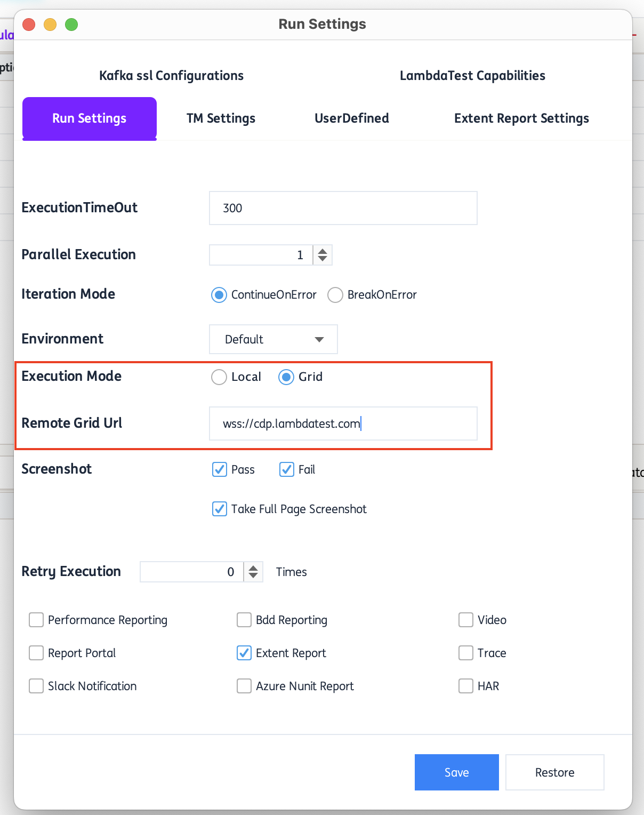Enable the Video checkbox
644x815 pixels.
466,620
